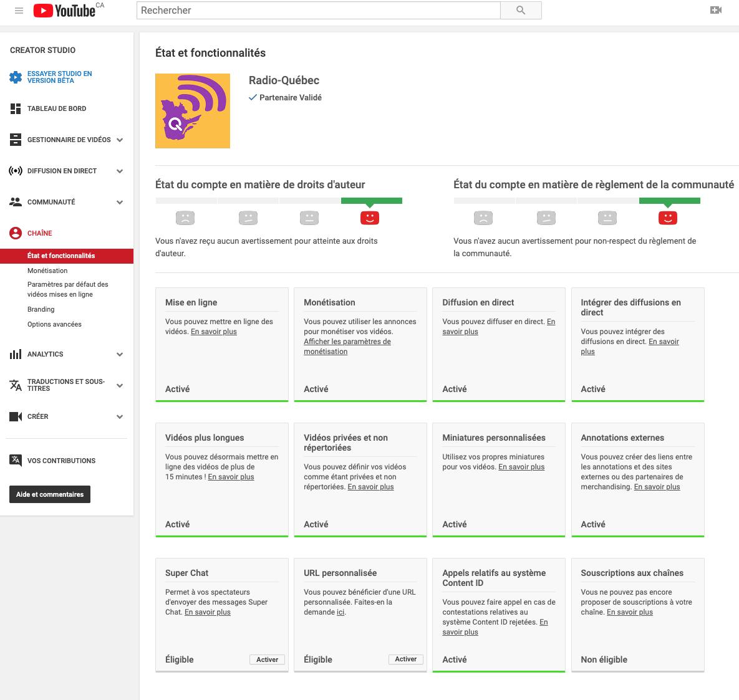739x700 pixels.
Task: Click the green règlement communauté status bar
Action: point(669,201)
